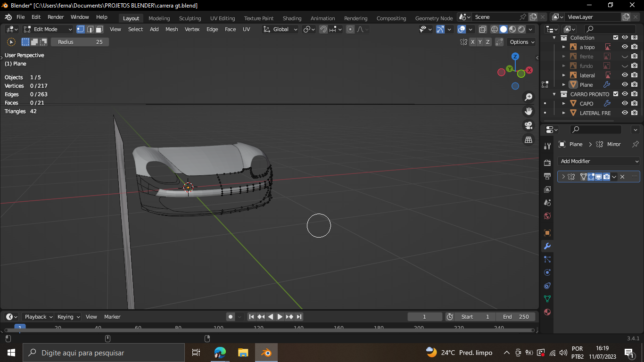Open the Mesh menu

click(172, 29)
